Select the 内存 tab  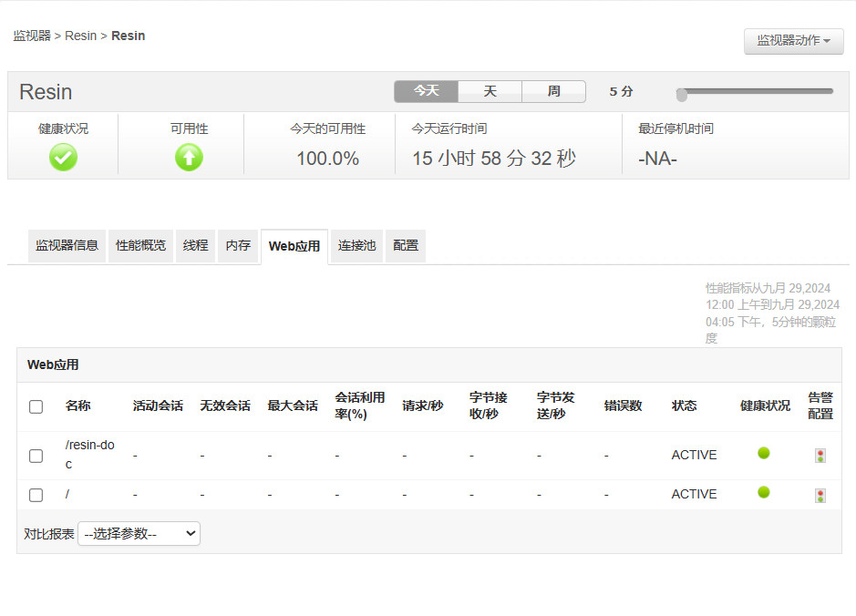coord(238,246)
